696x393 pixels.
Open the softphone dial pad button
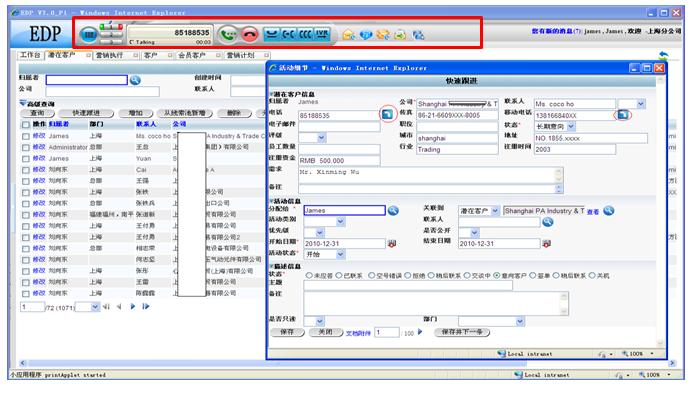click(x=89, y=34)
